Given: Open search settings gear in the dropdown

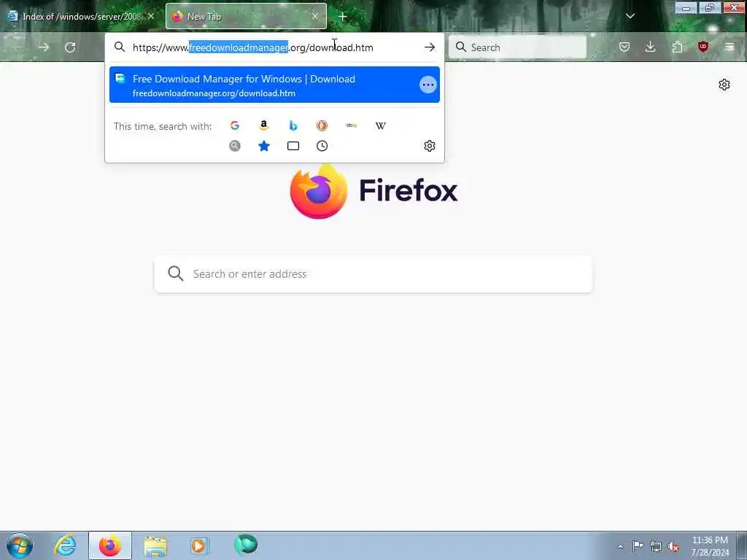Looking at the screenshot, I should click(x=429, y=146).
